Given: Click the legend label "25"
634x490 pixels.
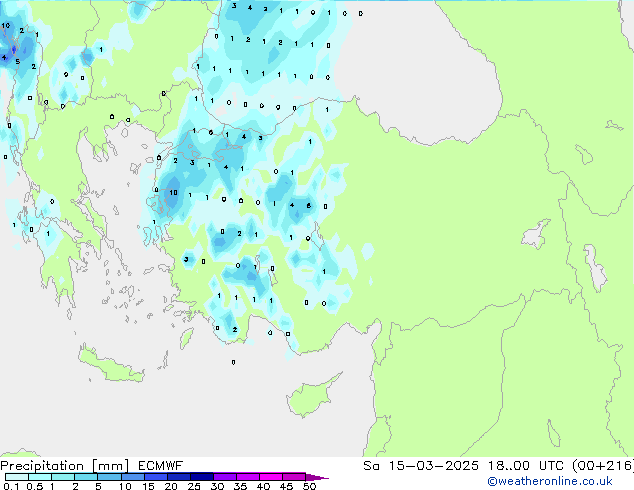Looking at the screenshot, I should coord(194,486).
